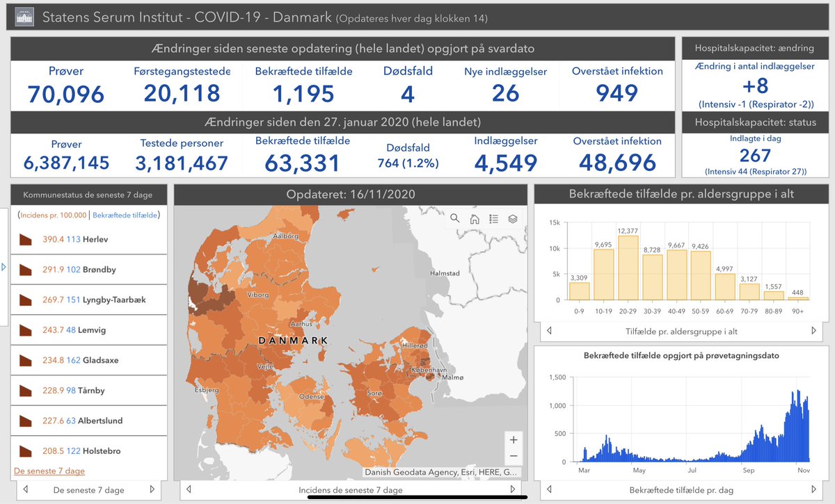Select the 20-29 bar in the age chart
The width and height of the screenshot is (835, 504).
coord(628,268)
